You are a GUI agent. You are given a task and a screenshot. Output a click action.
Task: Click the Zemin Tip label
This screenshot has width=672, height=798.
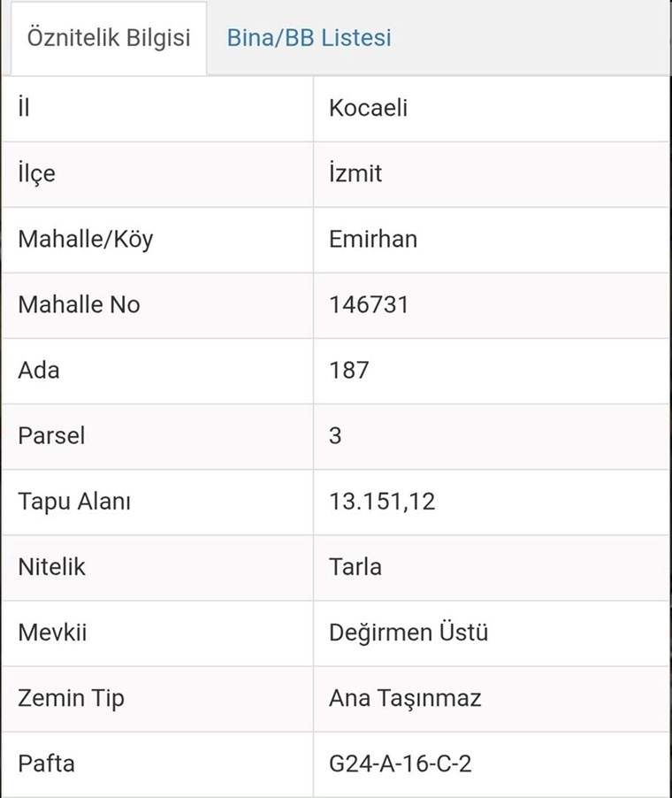(x=72, y=698)
